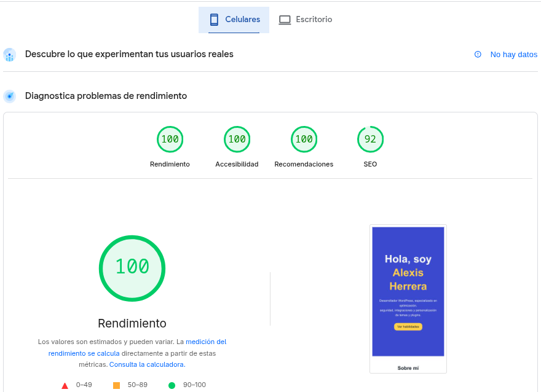This screenshot has width=541, height=392.
Task: Select the Celulares tab
Action: [234, 19]
